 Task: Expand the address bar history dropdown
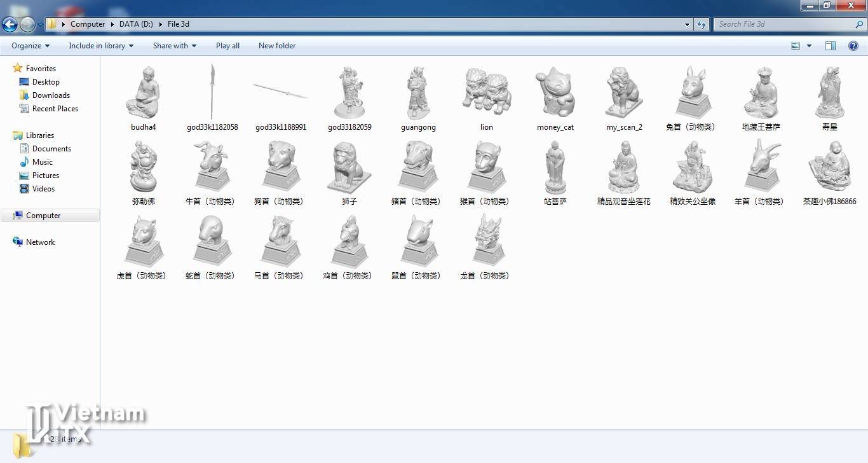[687, 24]
